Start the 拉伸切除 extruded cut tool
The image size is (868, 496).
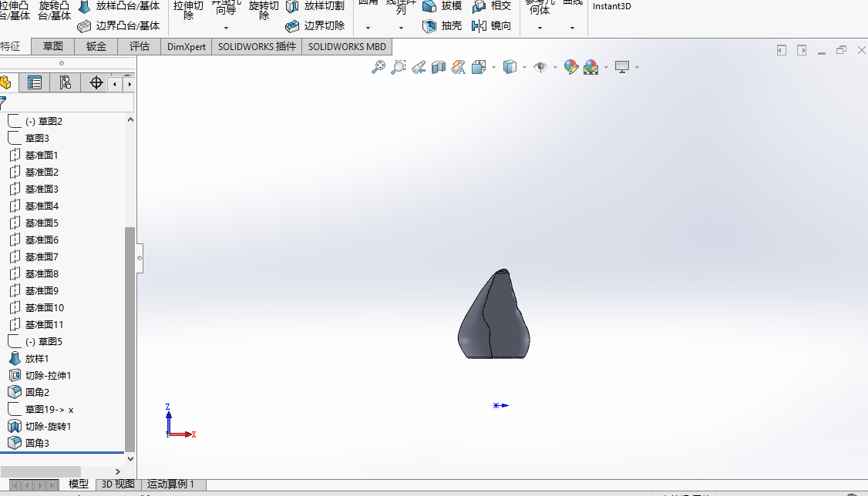(x=188, y=11)
